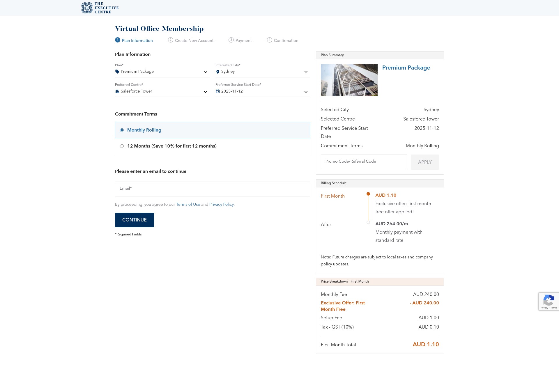Click step 4 circle icon
Screen dimensions: 559x392
pyautogui.click(x=270, y=40)
